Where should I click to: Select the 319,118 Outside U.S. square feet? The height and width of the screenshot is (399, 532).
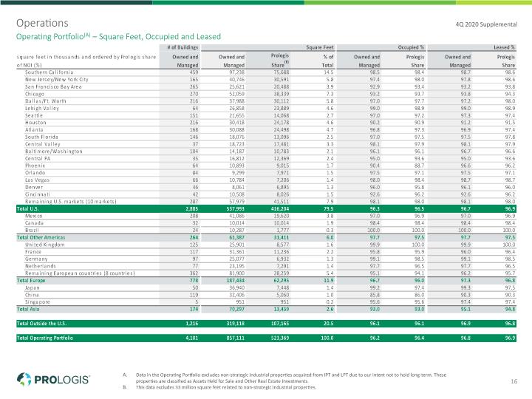pos(236,324)
